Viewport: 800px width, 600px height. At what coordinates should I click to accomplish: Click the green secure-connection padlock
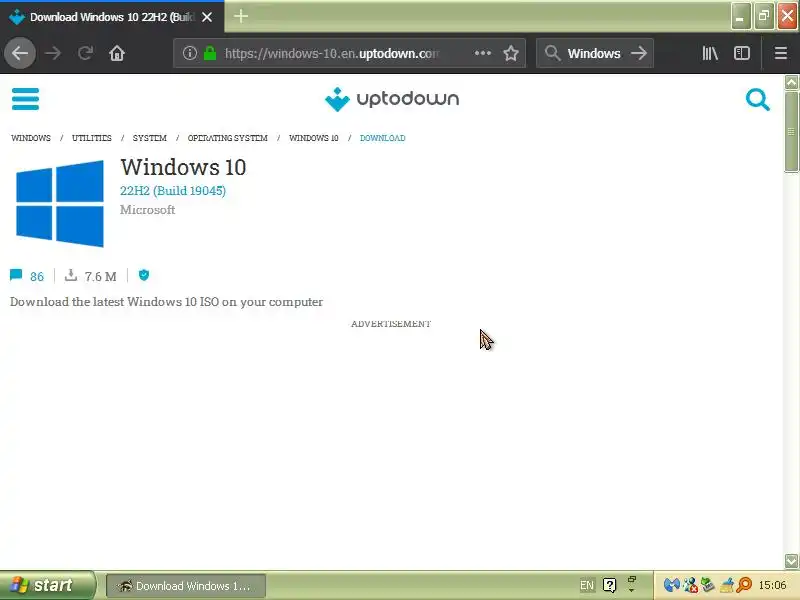point(210,53)
